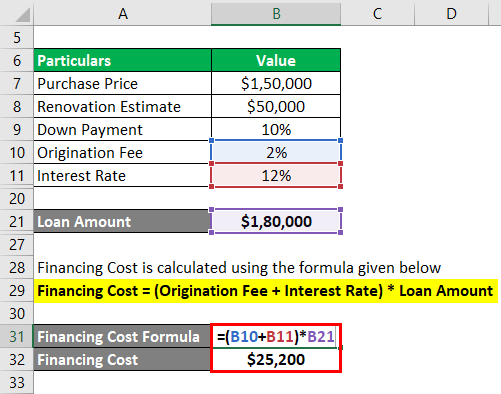The image size is (501, 394).
Task: Select column A header
Action: coord(123,13)
